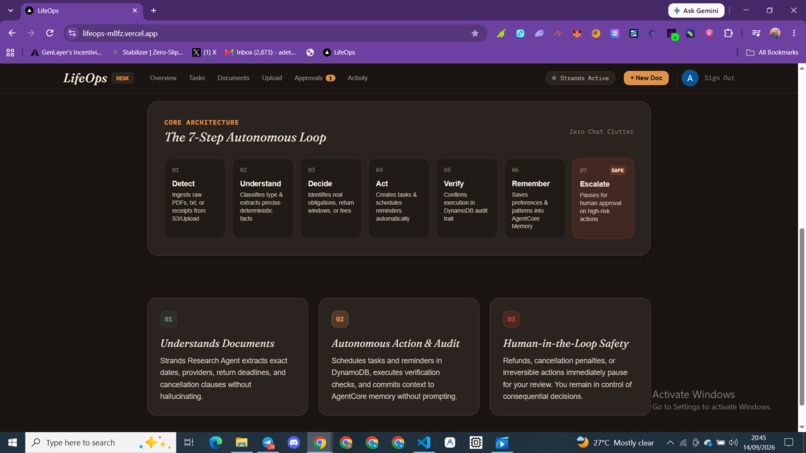Select the 06 Remember step card
806x453 pixels.
click(x=535, y=198)
